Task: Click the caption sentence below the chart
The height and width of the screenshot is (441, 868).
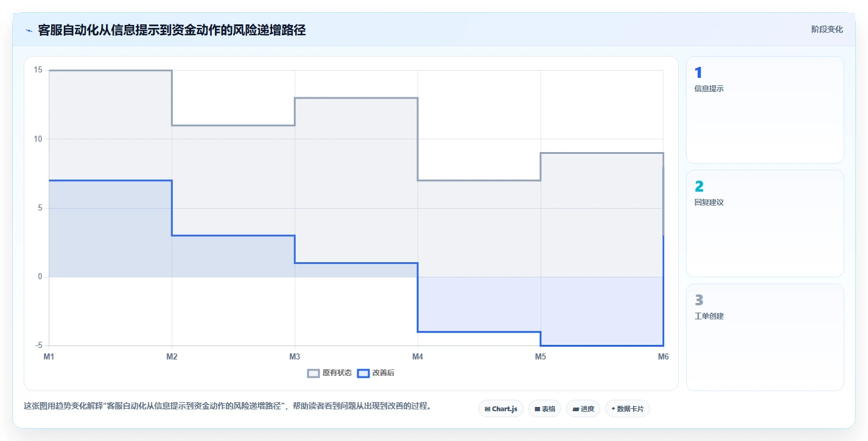Action: coord(228,406)
